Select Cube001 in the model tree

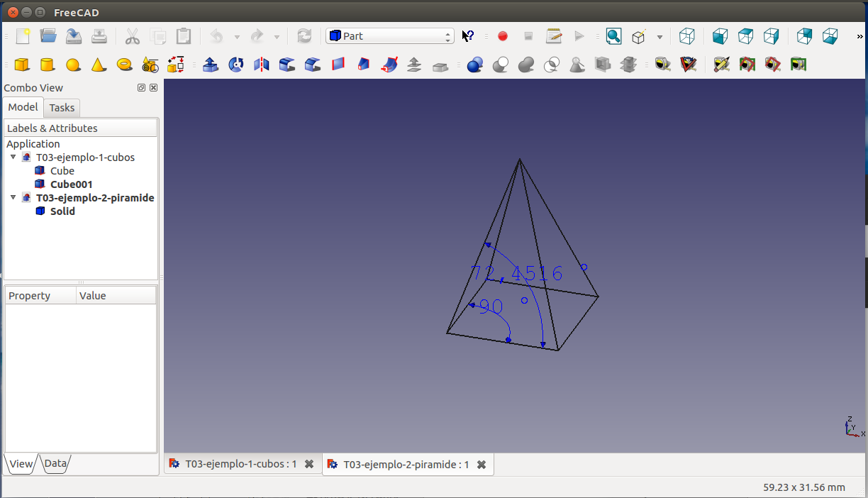[71, 184]
